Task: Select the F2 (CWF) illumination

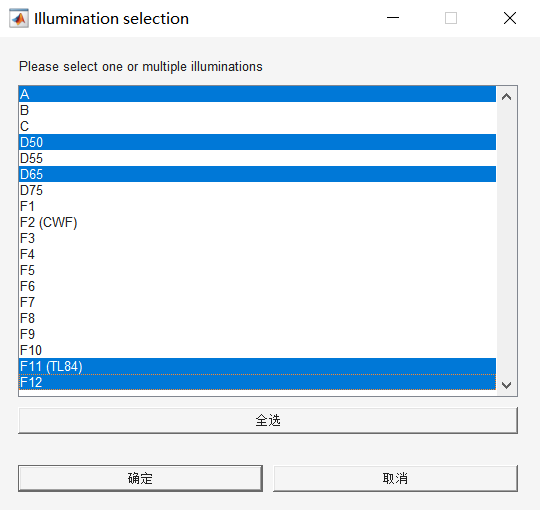Action: point(257,222)
